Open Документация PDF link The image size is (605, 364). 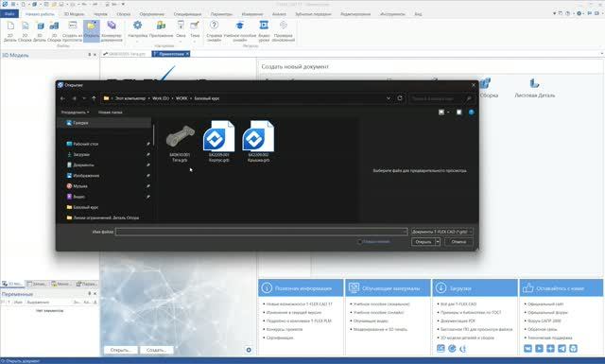tap(458, 321)
